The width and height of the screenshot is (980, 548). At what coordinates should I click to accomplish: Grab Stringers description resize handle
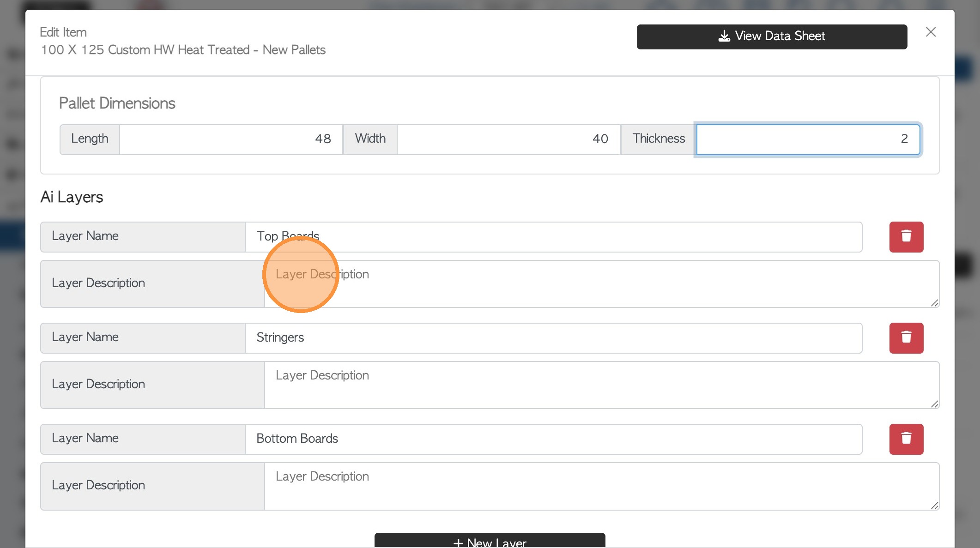click(934, 404)
